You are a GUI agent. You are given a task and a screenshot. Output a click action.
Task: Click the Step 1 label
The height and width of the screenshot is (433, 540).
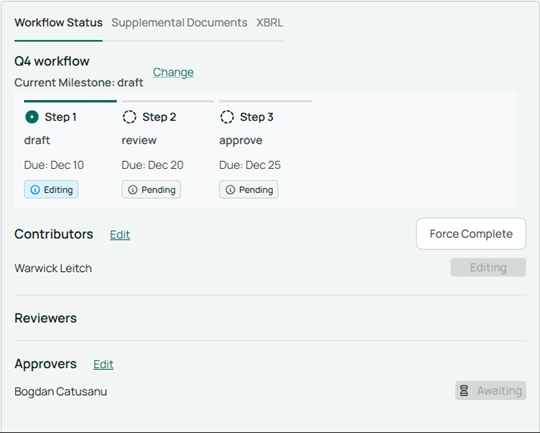(61, 117)
